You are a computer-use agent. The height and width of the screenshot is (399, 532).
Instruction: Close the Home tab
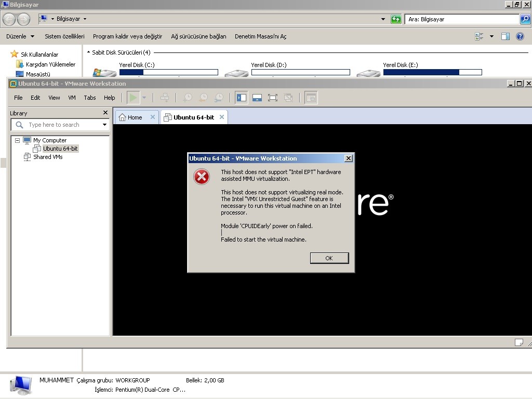(153, 117)
